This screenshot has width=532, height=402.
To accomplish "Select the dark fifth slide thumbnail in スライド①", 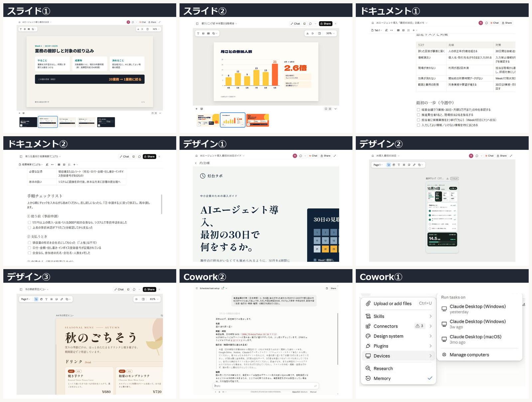I will coord(106,122).
